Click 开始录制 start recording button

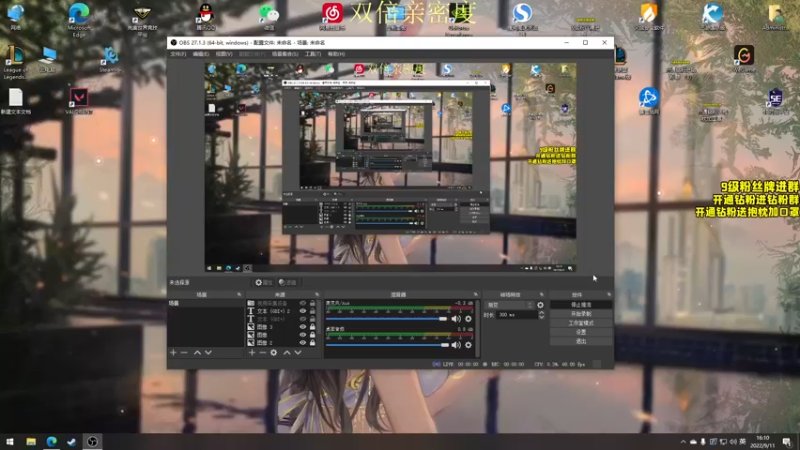point(581,313)
